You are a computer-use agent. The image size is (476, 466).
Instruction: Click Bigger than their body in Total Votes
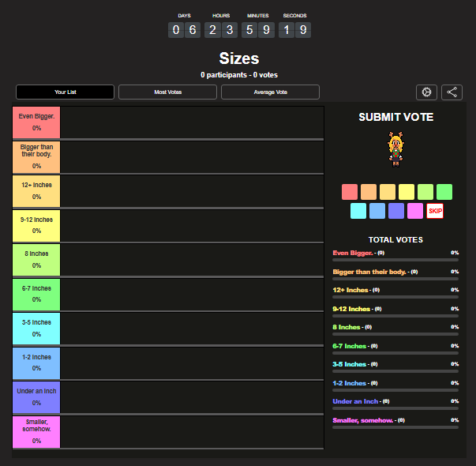[369, 272]
